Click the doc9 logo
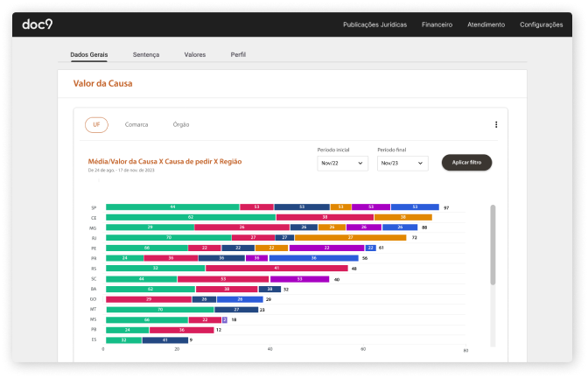 tap(37, 24)
